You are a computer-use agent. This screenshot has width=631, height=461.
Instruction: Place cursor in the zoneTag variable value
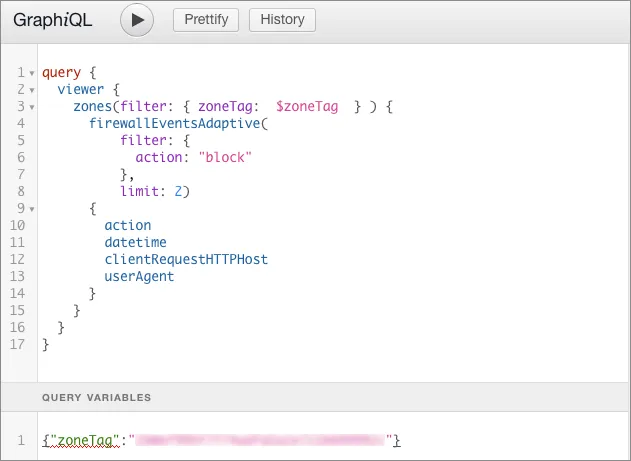pyautogui.click(x=260, y=440)
